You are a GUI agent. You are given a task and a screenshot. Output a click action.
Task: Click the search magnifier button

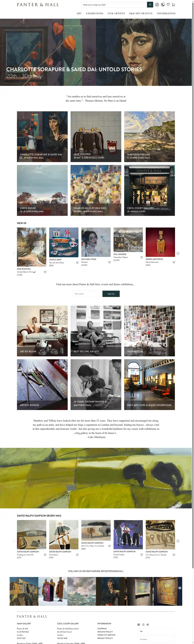coord(150,4)
